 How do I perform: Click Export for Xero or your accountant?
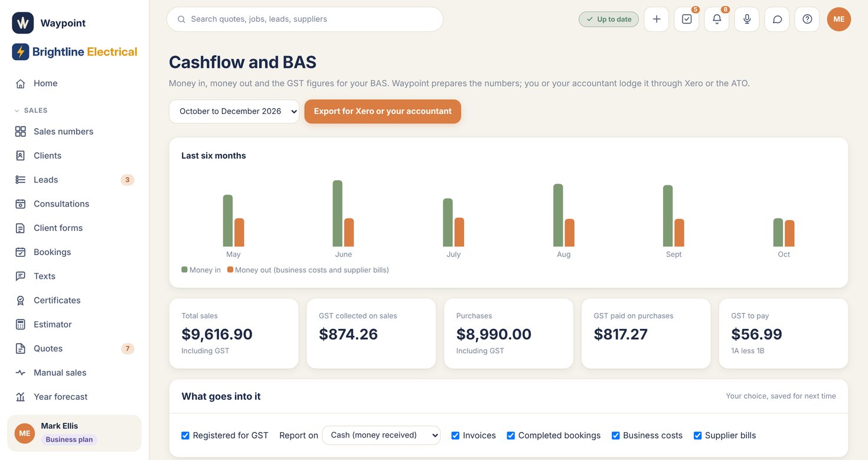tap(383, 112)
